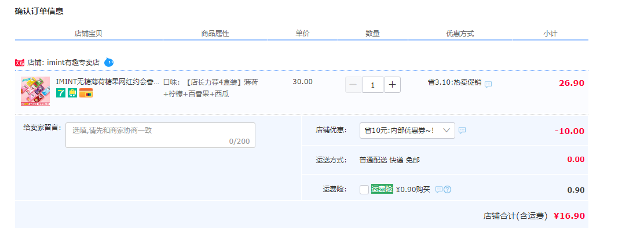
Task: Click the unit price 30.00
Action: pyautogui.click(x=303, y=81)
